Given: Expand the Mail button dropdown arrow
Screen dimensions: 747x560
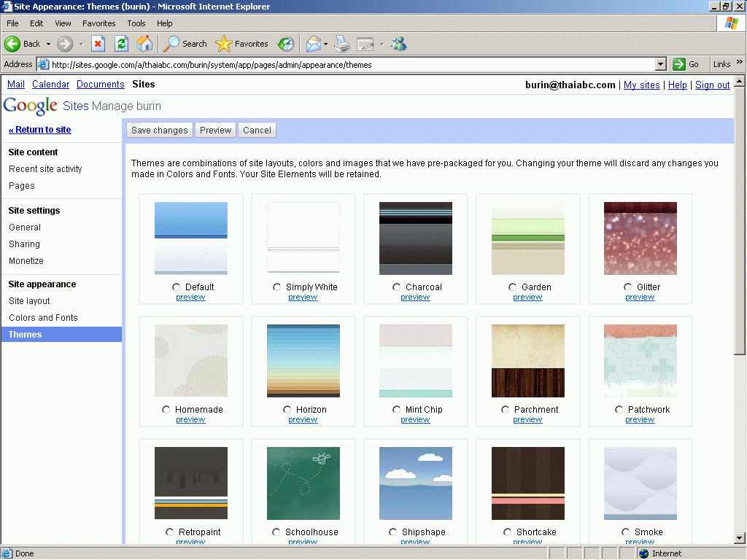Looking at the screenshot, I should (326, 44).
